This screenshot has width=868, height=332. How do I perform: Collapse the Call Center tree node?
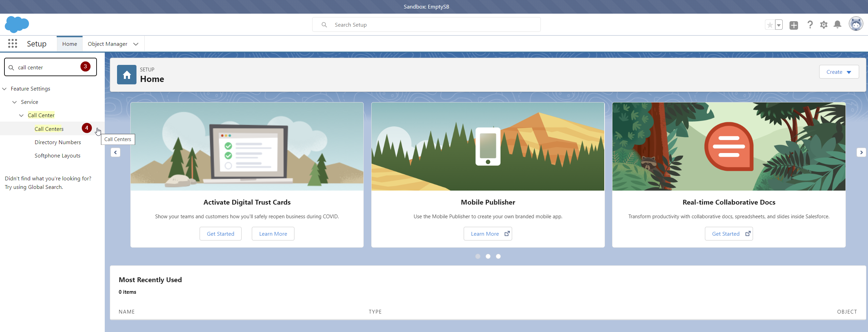pos(21,115)
